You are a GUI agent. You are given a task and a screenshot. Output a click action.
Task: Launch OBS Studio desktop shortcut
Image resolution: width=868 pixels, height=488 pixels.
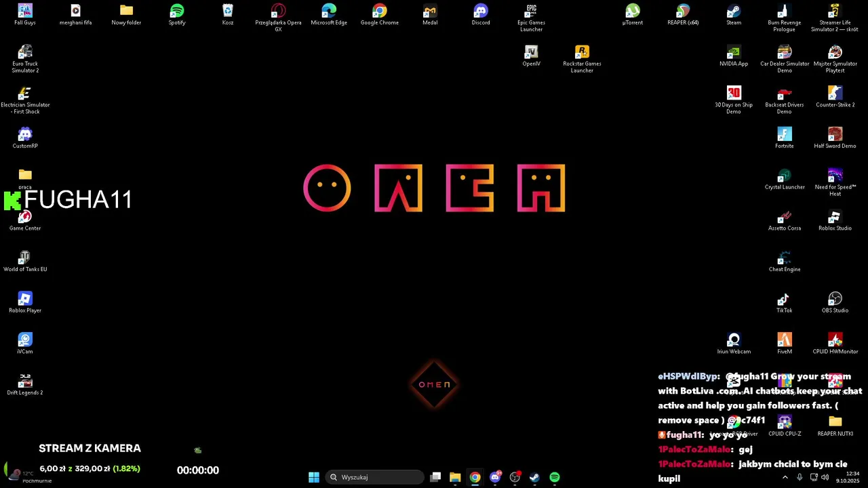pos(835,303)
